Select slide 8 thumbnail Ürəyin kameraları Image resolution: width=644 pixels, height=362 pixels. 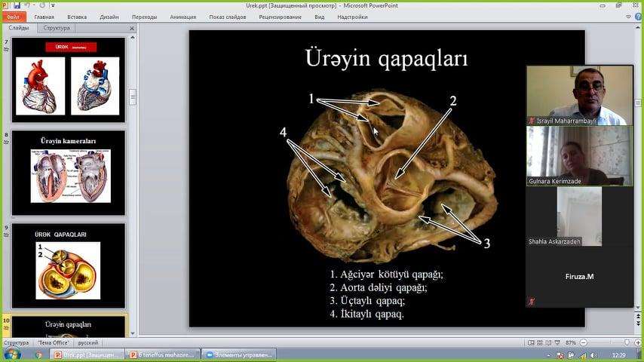point(68,173)
